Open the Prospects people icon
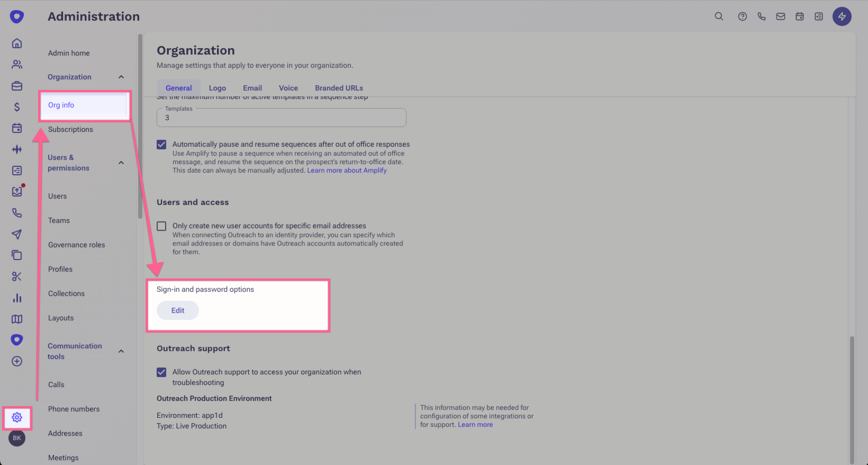The width and height of the screenshot is (868, 465). (17, 65)
